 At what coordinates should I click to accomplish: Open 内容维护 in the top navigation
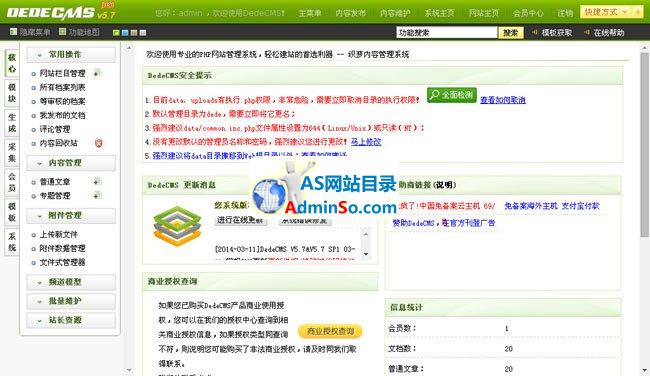(395, 13)
